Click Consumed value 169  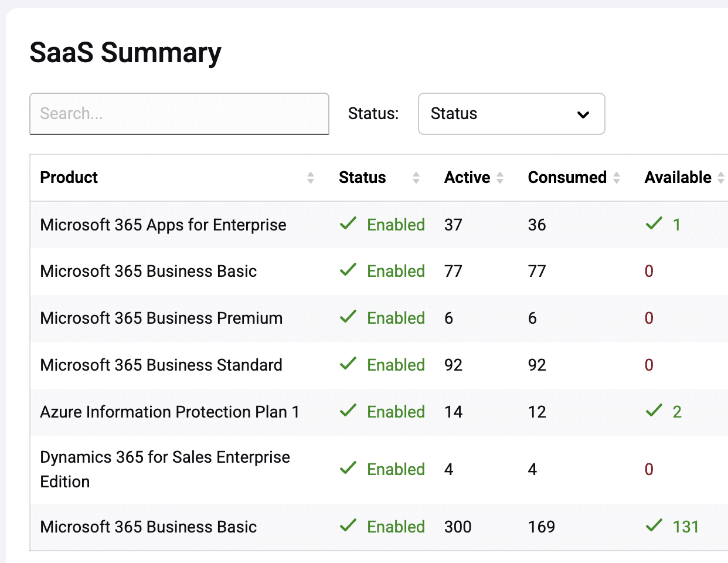point(542,527)
